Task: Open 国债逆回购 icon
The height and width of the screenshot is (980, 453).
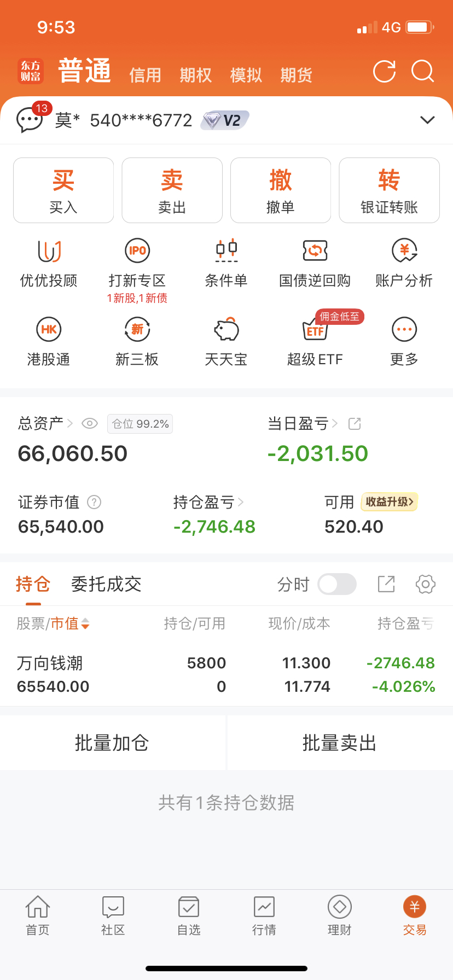Action: tap(315, 251)
